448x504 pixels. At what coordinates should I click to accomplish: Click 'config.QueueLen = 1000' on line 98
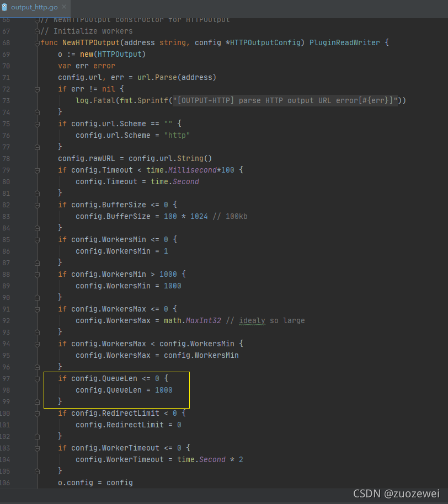(124, 390)
